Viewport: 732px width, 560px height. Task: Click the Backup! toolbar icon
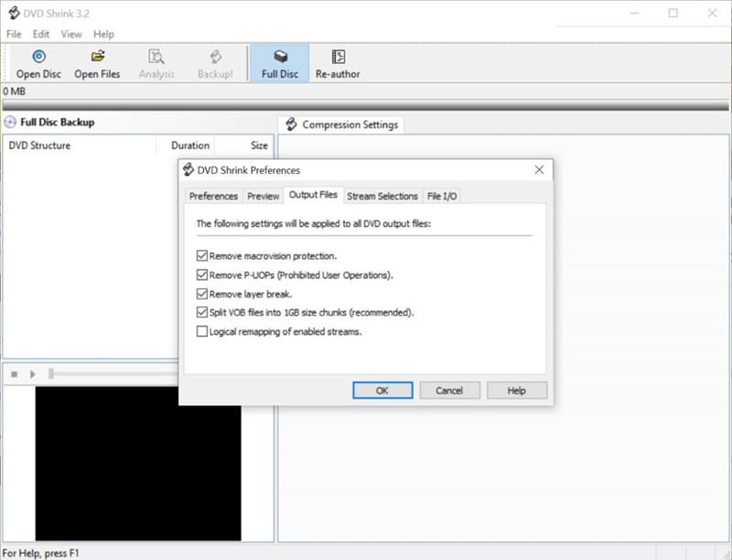click(x=215, y=57)
